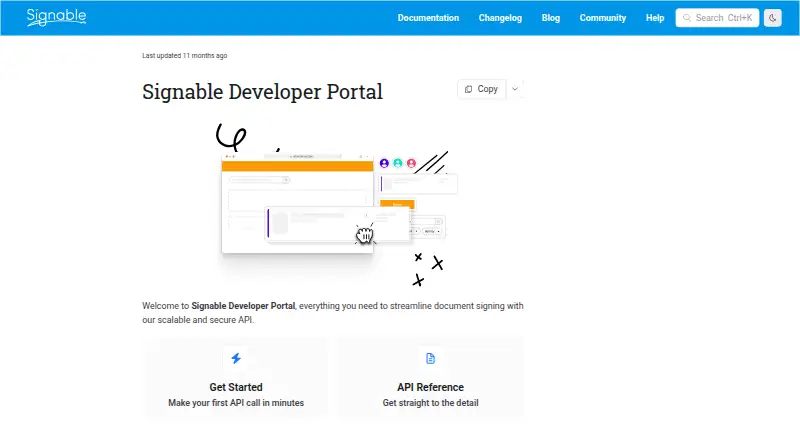800x440 pixels.
Task: Click the Copy button
Action: click(x=482, y=89)
